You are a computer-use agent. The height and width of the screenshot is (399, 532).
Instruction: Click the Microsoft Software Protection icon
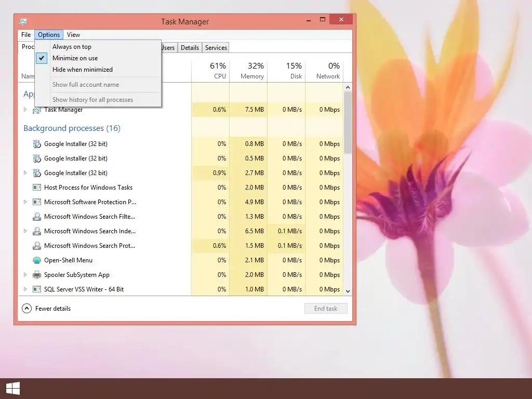click(x=37, y=202)
